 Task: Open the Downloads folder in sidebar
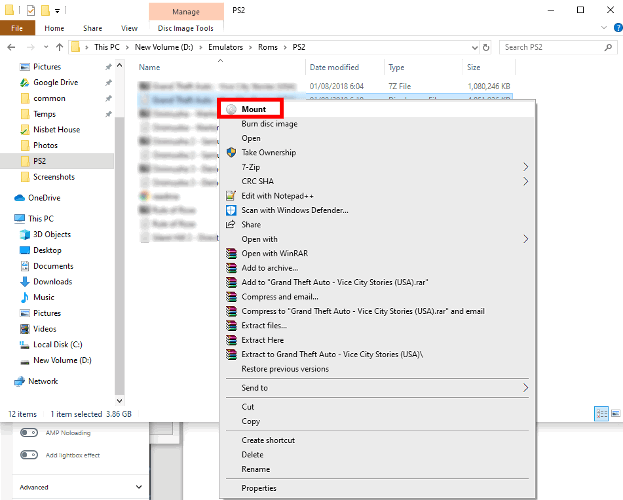coord(52,282)
